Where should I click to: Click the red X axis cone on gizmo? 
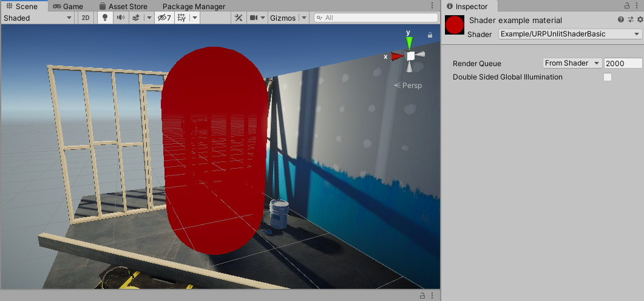[396, 56]
